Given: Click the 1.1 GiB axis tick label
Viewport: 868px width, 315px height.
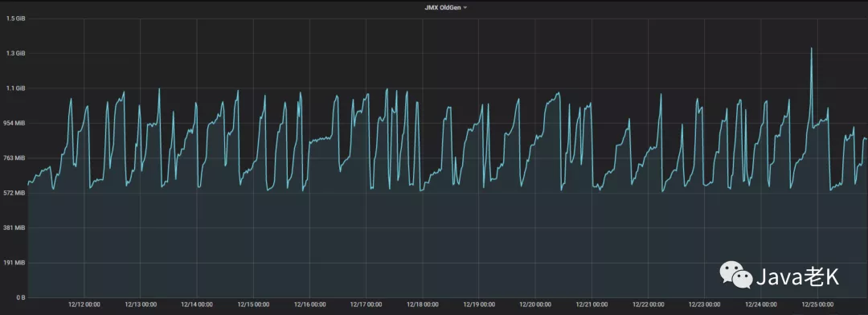Looking at the screenshot, I should click(x=16, y=88).
